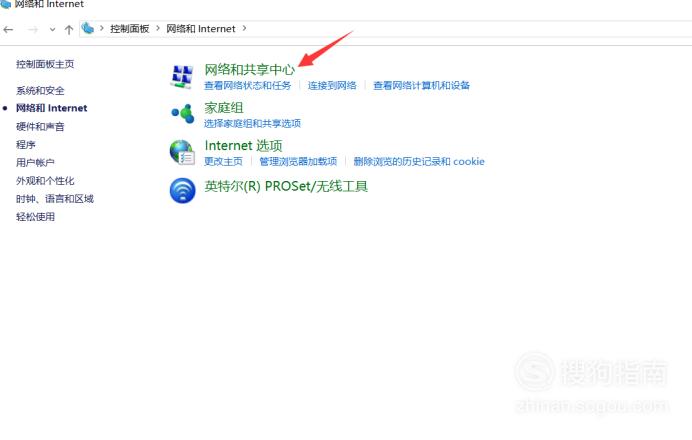Viewport: 692px width, 440px height.
Task: Click 删除浏览的历史记录和 cookie link
Action: [x=419, y=161]
